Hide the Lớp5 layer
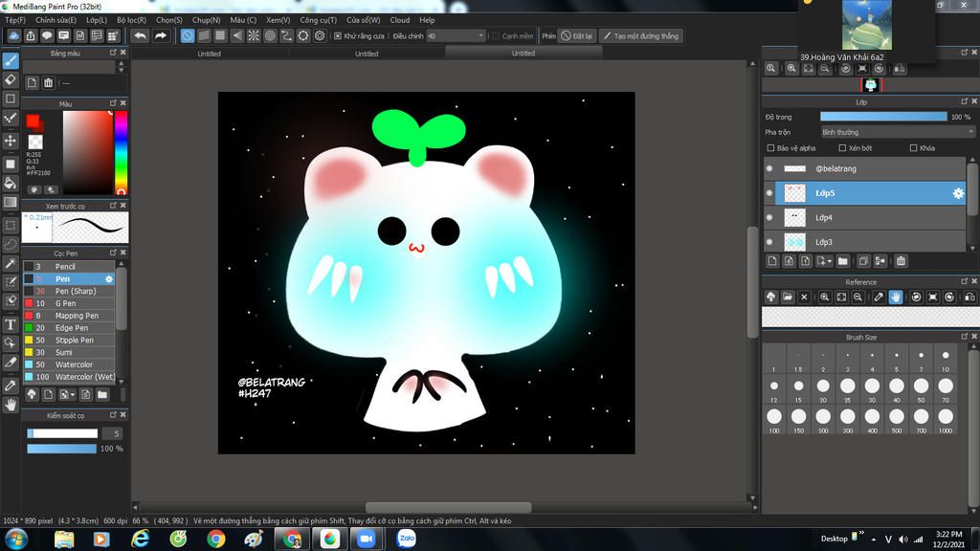The width and height of the screenshot is (980, 551). [x=769, y=193]
